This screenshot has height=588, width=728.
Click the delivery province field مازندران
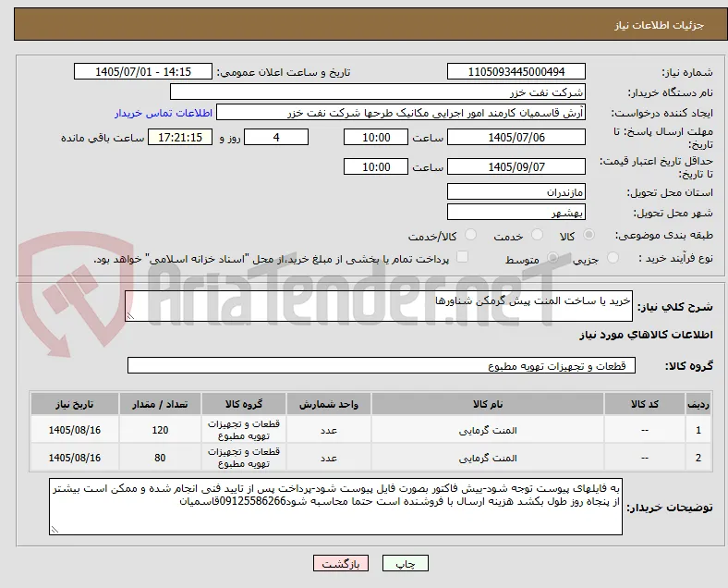pos(516,191)
